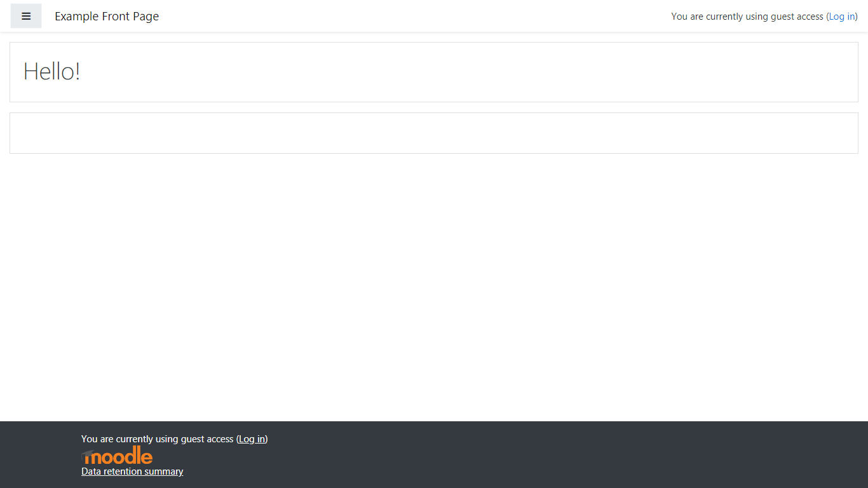Click the empty box below Hello!
This screenshot has height=488, width=868.
pos(433,133)
